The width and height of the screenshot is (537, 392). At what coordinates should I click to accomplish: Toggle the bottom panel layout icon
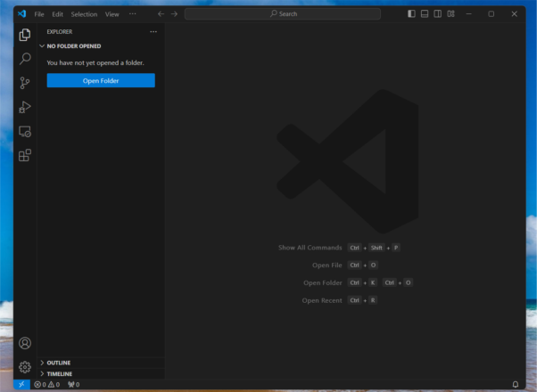[x=425, y=13]
